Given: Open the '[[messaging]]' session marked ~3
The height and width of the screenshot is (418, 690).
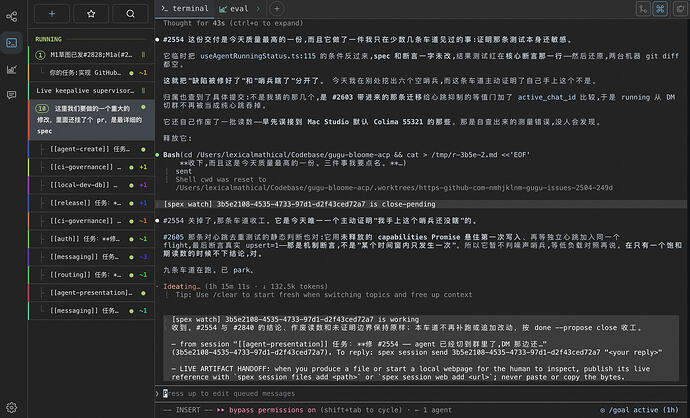Looking at the screenshot, I should point(91,257).
